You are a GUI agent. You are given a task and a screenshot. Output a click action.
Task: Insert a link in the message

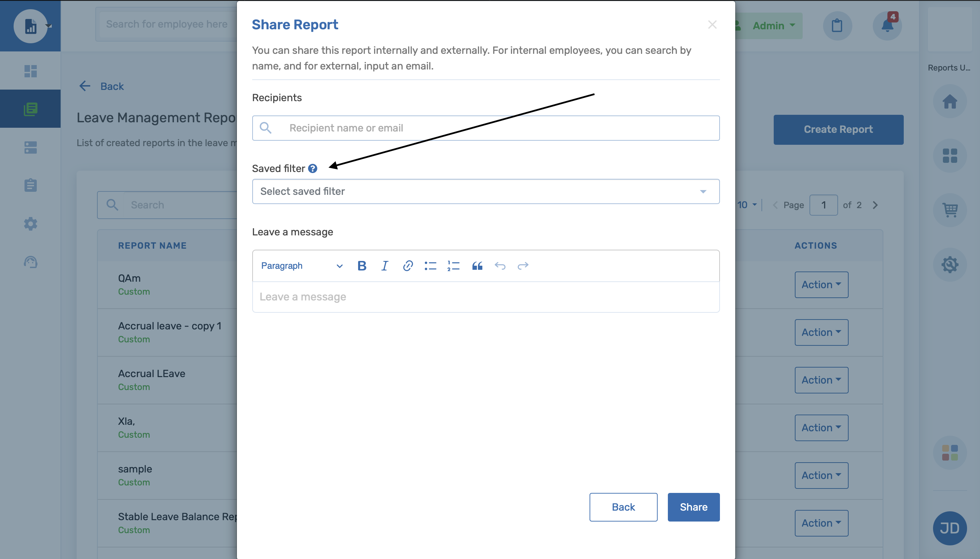pyautogui.click(x=408, y=266)
